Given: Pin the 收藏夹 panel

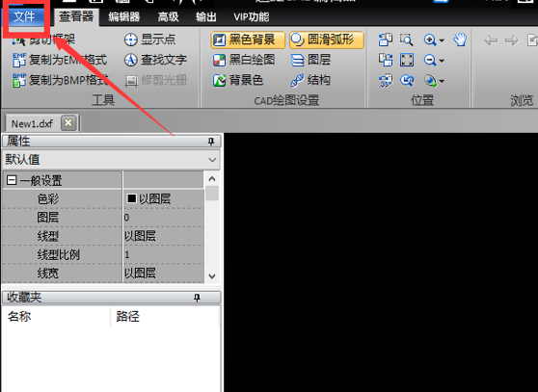Looking at the screenshot, I should point(197,298).
